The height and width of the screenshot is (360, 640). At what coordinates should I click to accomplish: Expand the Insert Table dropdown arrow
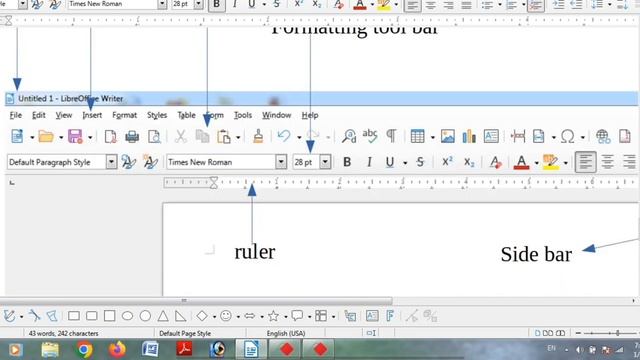coord(432,138)
